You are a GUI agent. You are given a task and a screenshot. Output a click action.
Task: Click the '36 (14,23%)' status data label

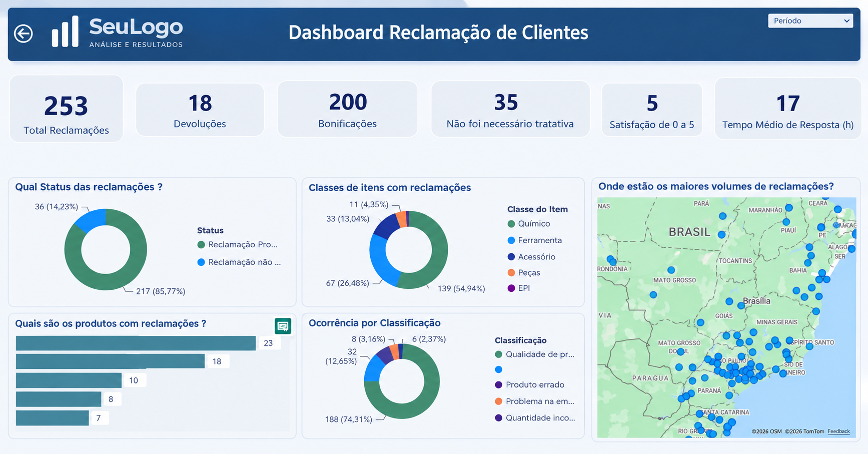(x=57, y=207)
